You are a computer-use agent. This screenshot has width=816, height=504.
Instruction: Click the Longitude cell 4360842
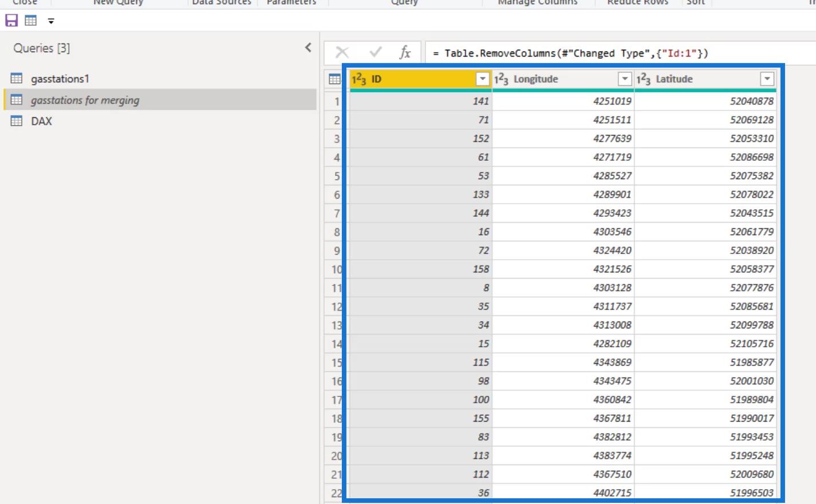(563, 399)
